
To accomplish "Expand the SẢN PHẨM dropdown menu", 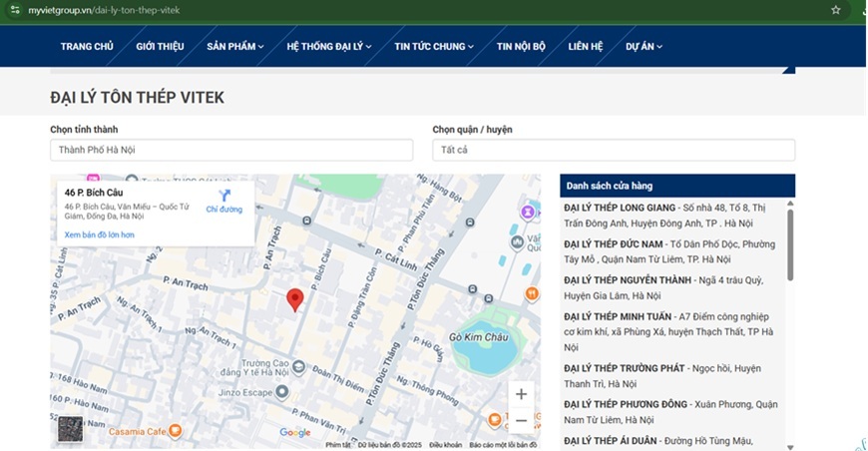I will point(235,47).
